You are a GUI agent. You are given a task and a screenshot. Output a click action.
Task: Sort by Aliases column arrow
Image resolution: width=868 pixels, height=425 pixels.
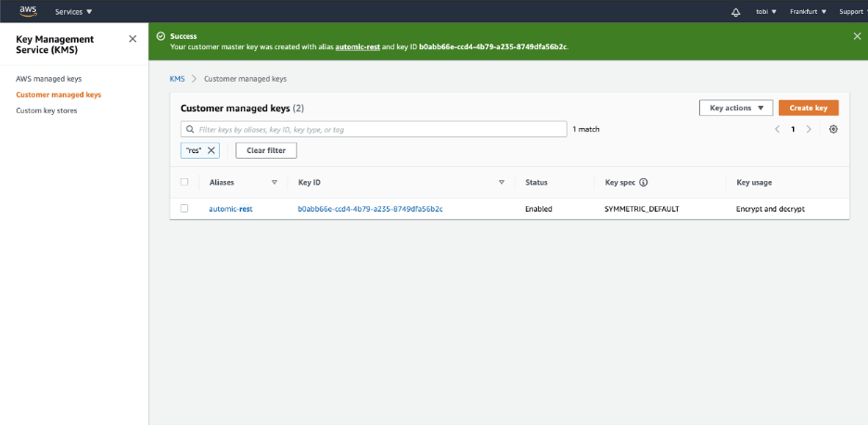[274, 183]
